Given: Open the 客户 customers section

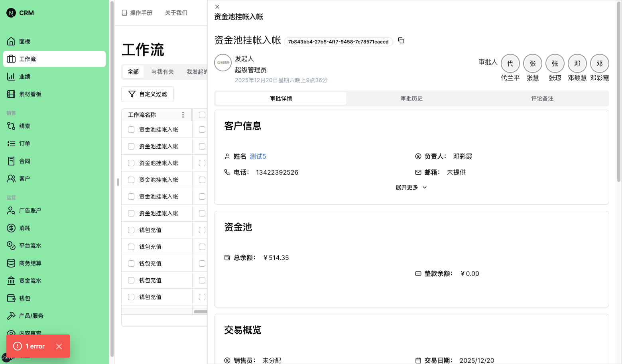Looking at the screenshot, I should [x=24, y=178].
